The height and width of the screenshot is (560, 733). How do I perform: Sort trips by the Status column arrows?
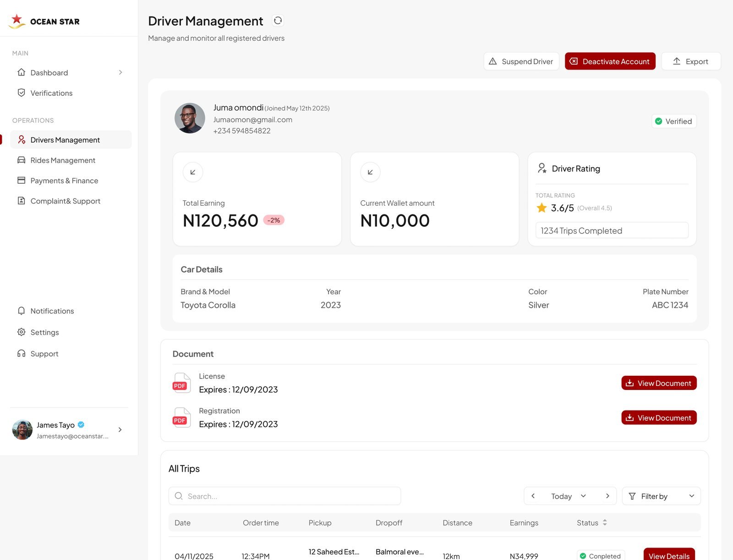(x=605, y=522)
